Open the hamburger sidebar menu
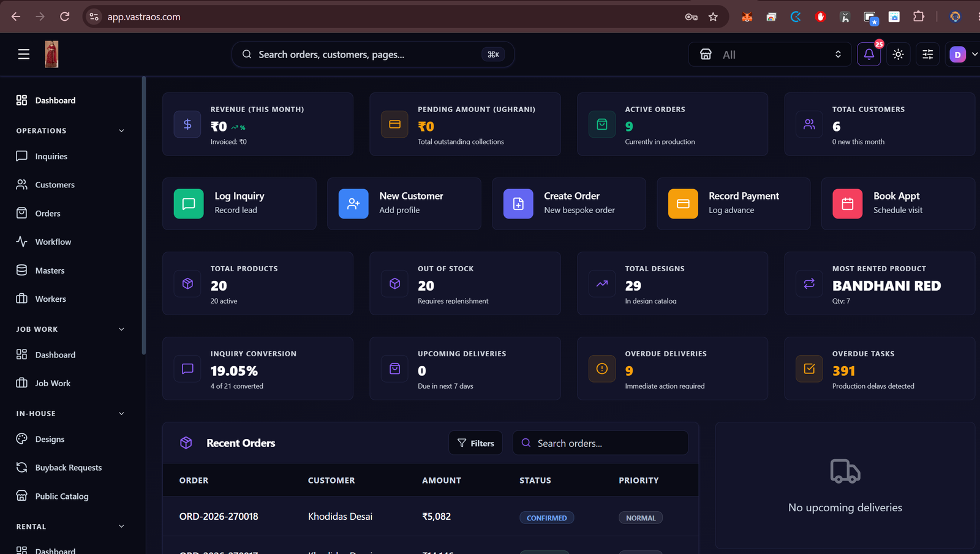 24,54
